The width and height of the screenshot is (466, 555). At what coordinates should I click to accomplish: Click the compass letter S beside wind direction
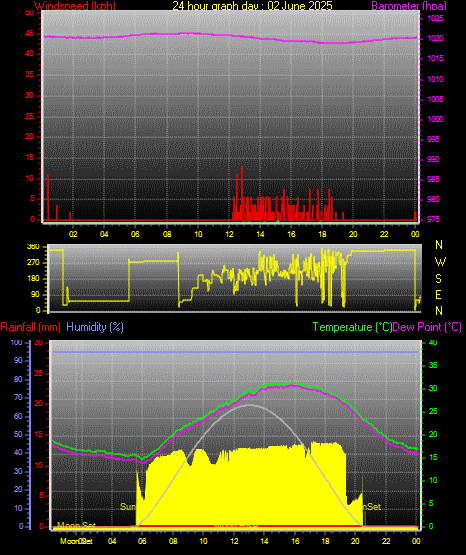tap(438, 279)
